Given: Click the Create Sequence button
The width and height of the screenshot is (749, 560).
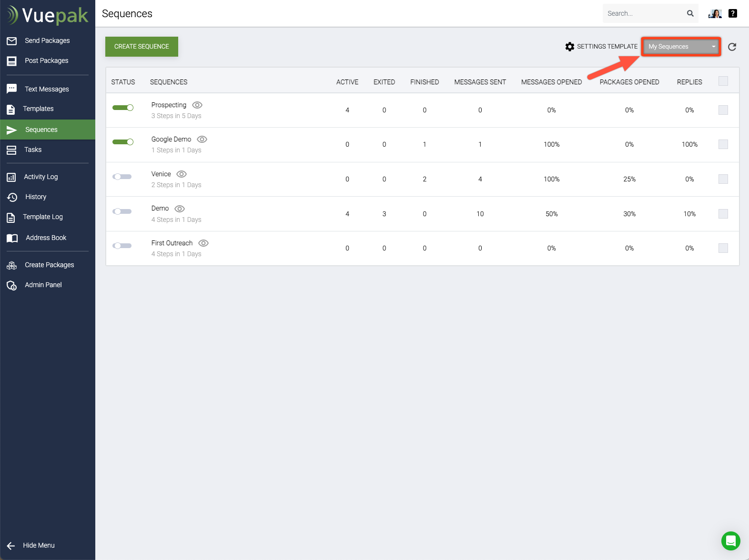Looking at the screenshot, I should pos(142,47).
